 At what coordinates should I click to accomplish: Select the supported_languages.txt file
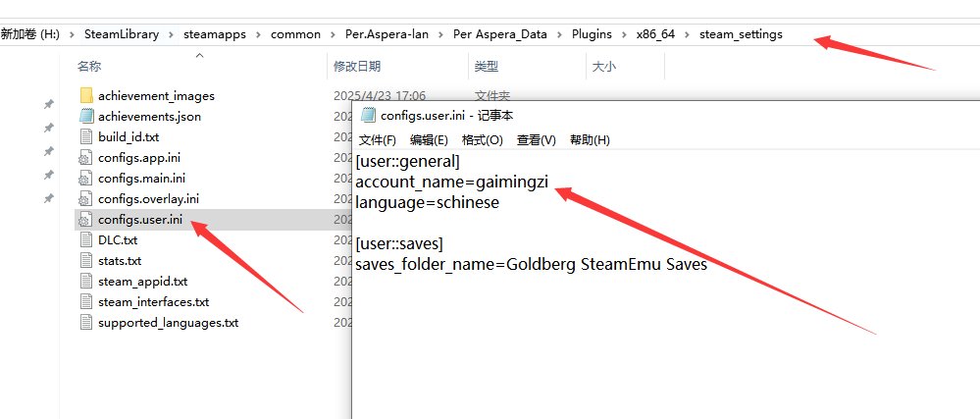point(168,323)
